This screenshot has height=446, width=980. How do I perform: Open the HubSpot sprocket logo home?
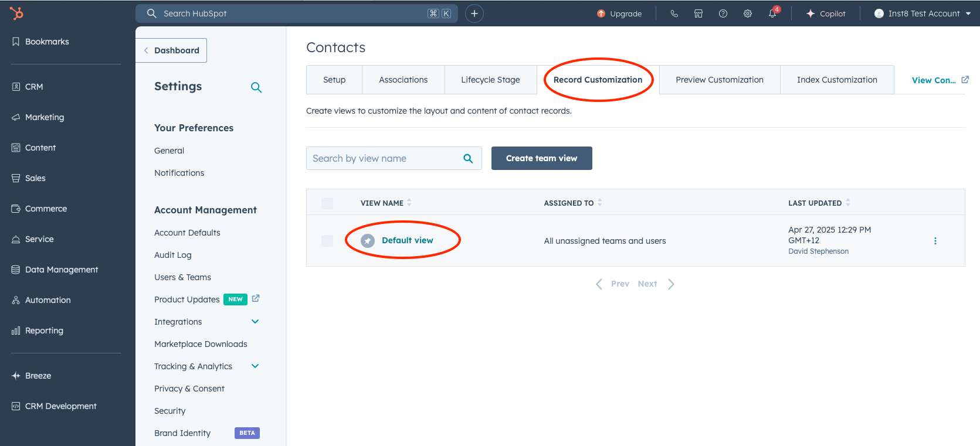(x=16, y=13)
